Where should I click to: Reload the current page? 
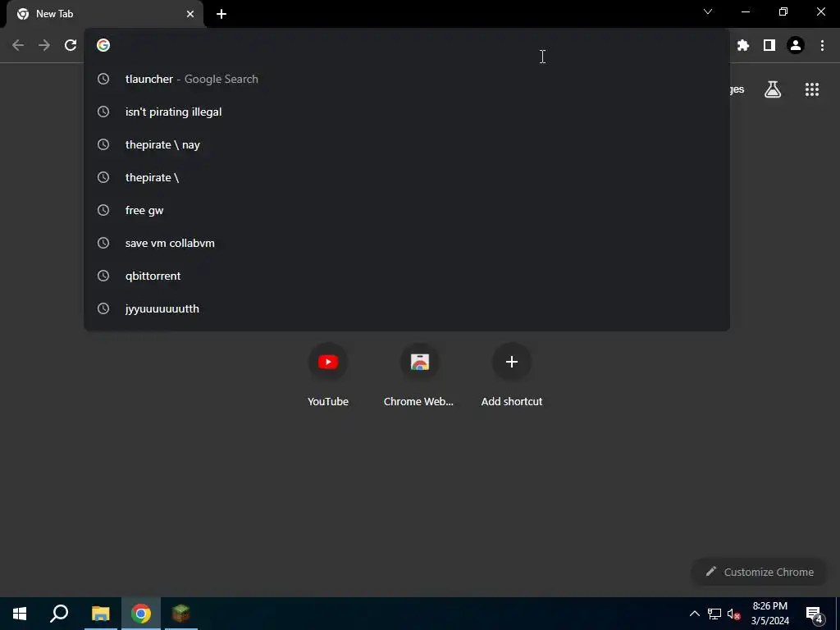point(71,45)
